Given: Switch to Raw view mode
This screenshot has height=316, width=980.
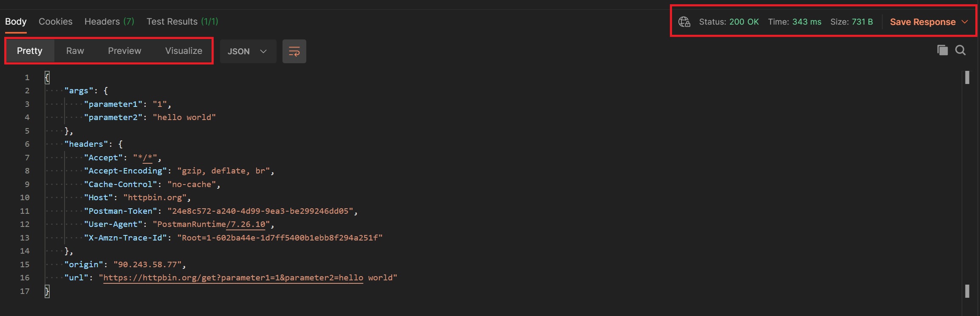Looking at the screenshot, I should click(75, 51).
